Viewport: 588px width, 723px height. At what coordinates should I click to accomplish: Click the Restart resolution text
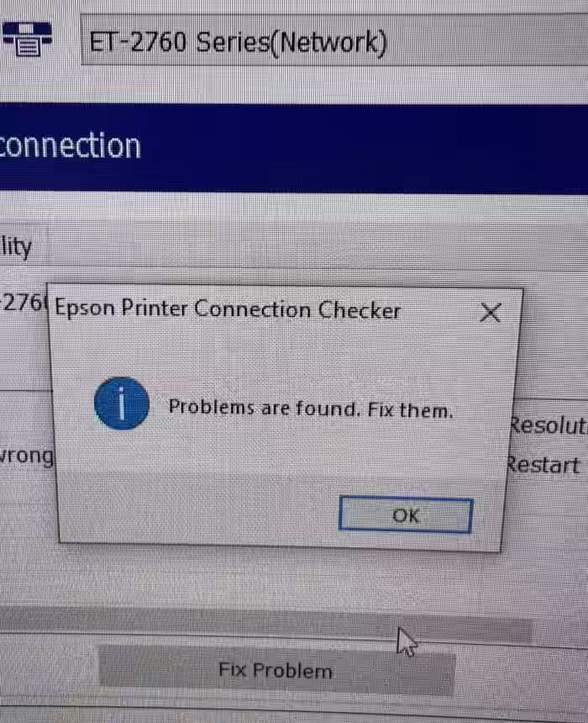click(x=543, y=464)
